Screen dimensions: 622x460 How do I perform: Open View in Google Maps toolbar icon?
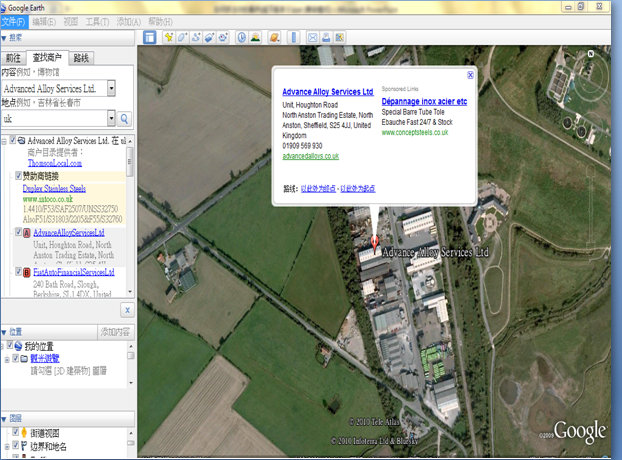[x=340, y=37]
